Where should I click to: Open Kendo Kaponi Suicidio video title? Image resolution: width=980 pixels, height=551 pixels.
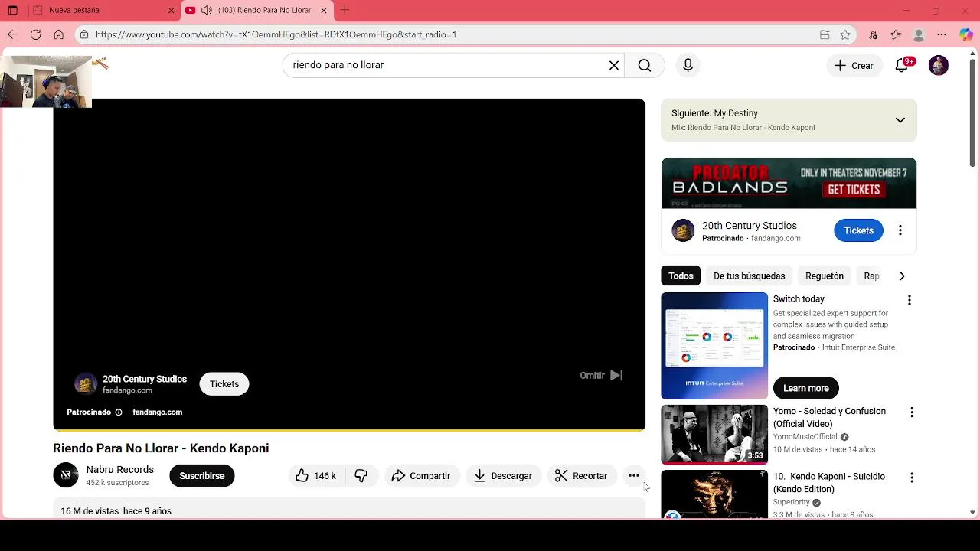[828, 482]
